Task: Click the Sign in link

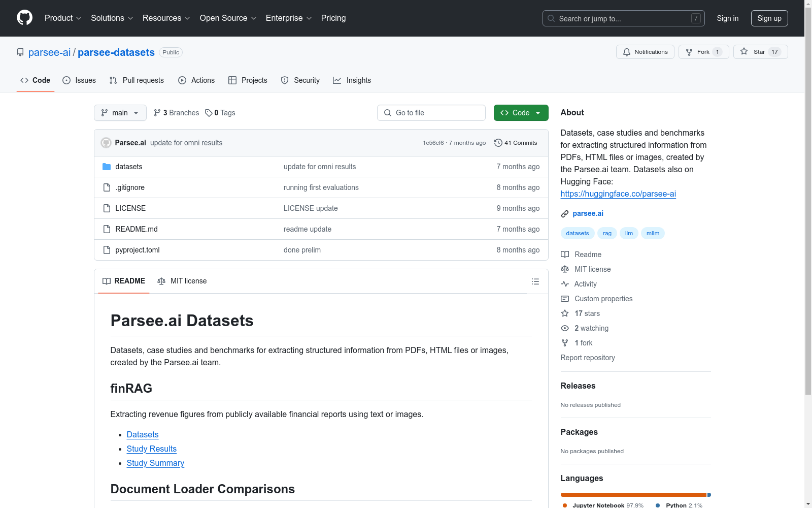Action: [x=728, y=18]
